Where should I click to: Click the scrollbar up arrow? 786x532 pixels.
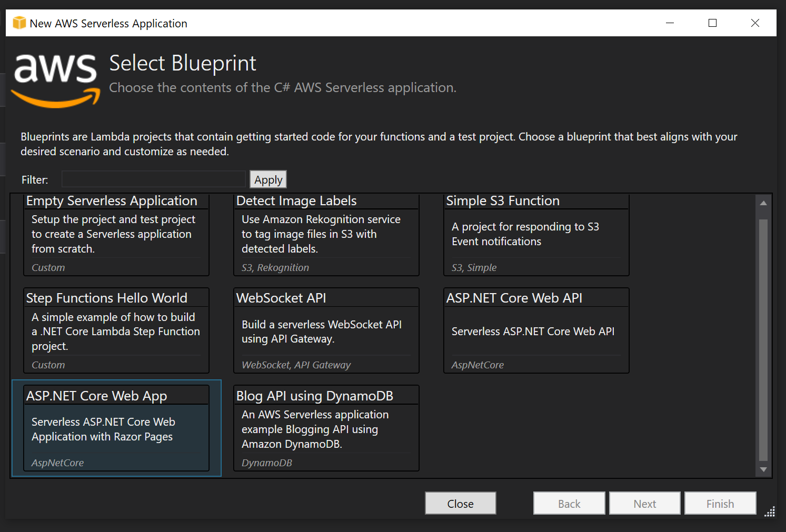coord(763,203)
